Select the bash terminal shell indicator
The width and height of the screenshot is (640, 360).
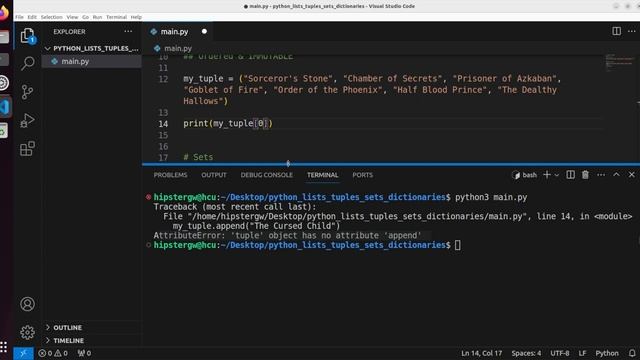(524, 175)
